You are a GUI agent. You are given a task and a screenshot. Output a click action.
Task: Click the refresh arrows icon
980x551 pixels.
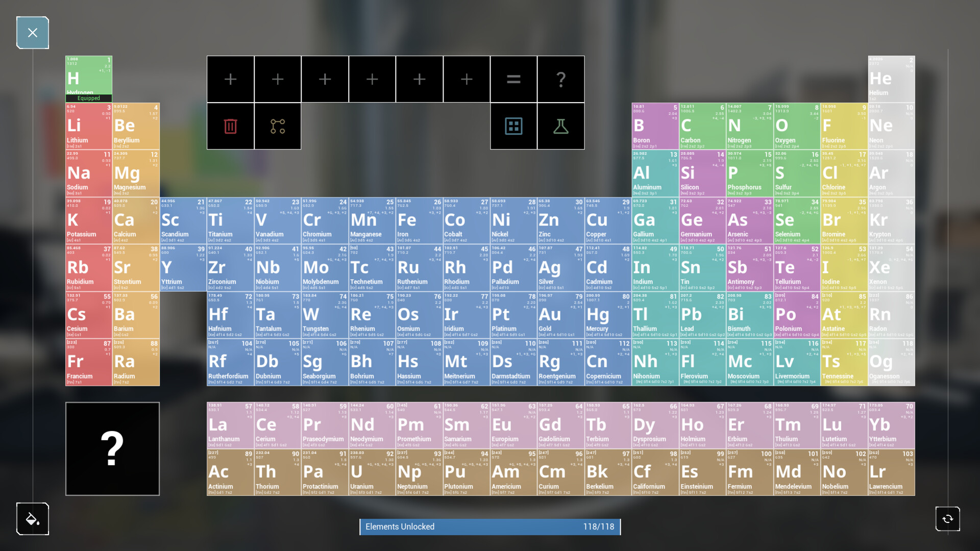(x=947, y=519)
